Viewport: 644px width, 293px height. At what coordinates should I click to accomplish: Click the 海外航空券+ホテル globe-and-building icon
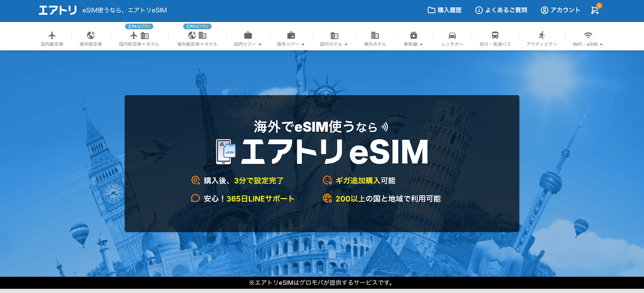[x=197, y=35]
